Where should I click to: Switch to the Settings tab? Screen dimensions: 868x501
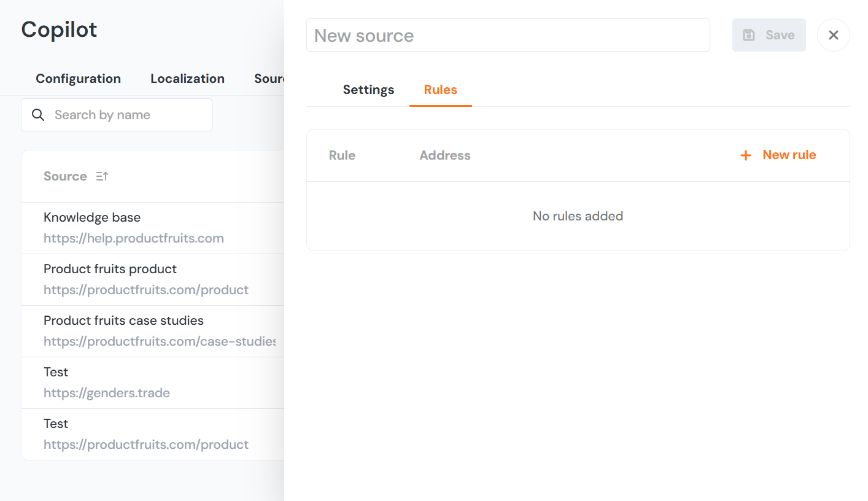(x=368, y=90)
